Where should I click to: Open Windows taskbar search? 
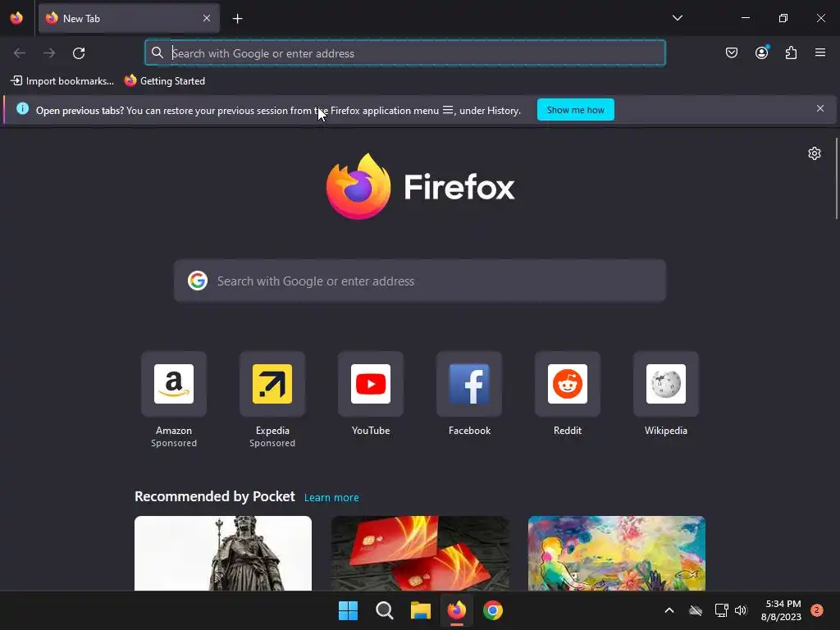point(384,610)
